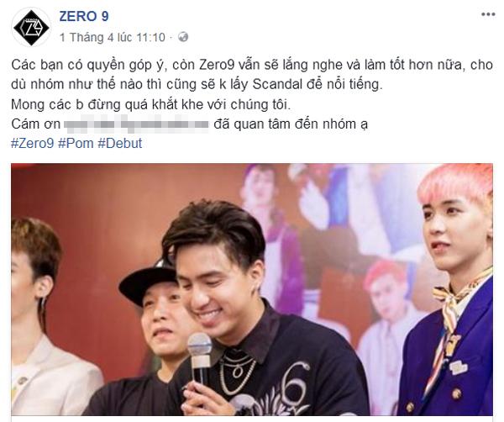
Task: Open the attached photo of group members
Action: pyautogui.click(x=252, y=289)
